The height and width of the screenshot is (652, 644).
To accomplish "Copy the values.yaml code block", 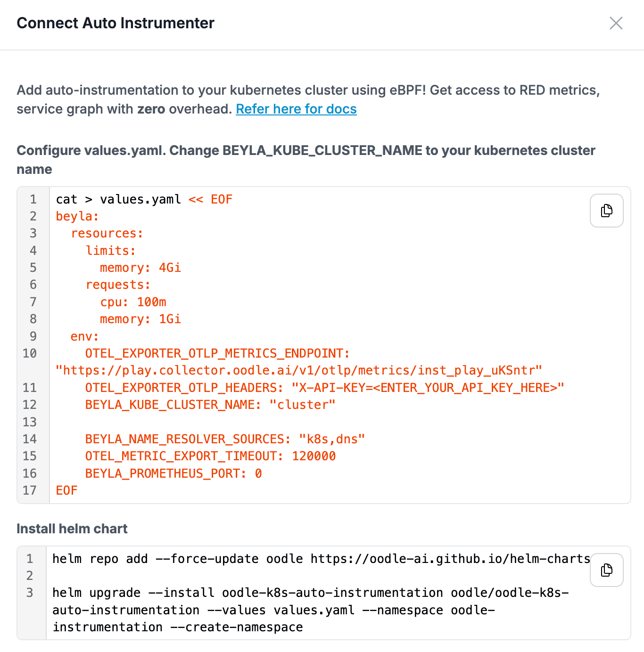I will (x=607, y=211).
